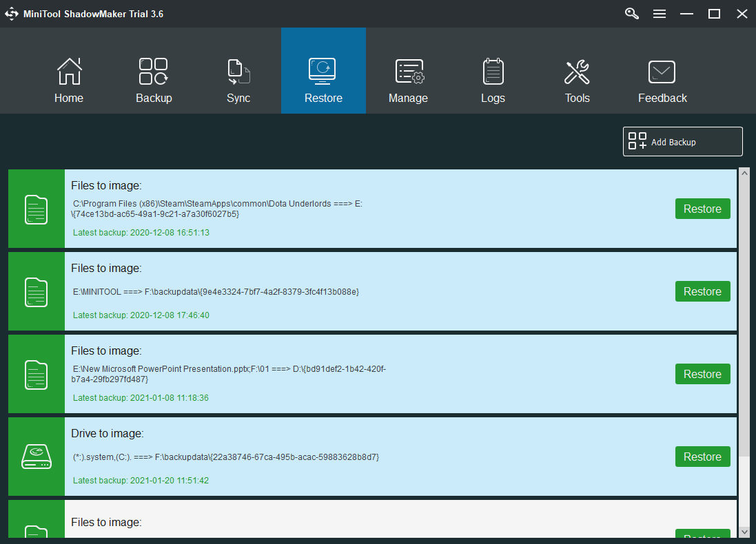The width and height of the screenshot is (756, 544).
Task: Click the Feedback tab label
Action: point(662,98)
